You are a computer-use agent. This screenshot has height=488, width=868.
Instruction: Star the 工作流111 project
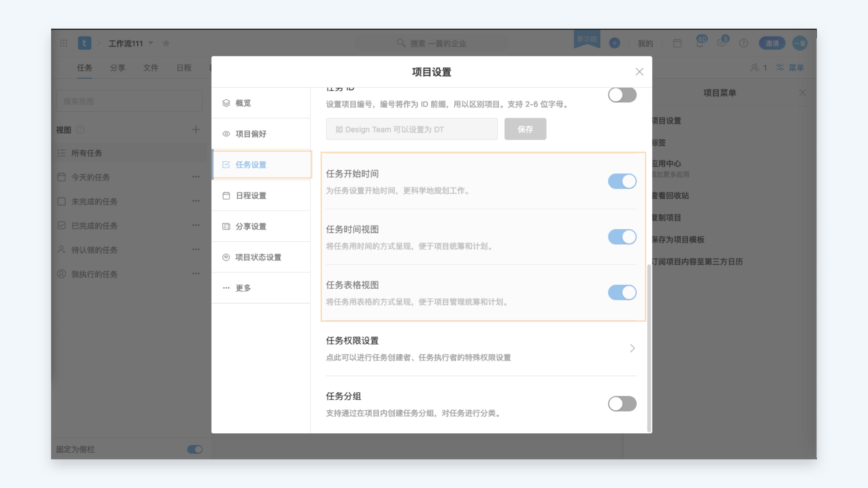[x=166, y=43]
